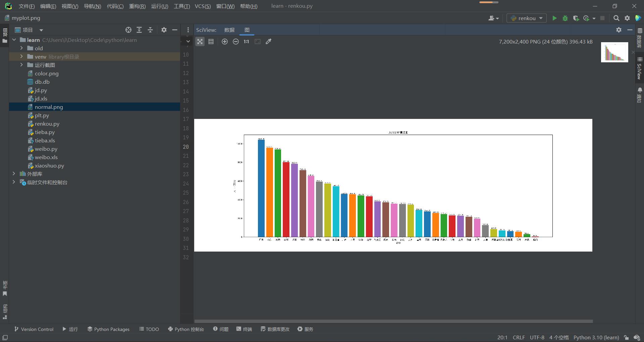Click the debug bug icon
The width and height of the screenshot is (644, 342).
565,18
